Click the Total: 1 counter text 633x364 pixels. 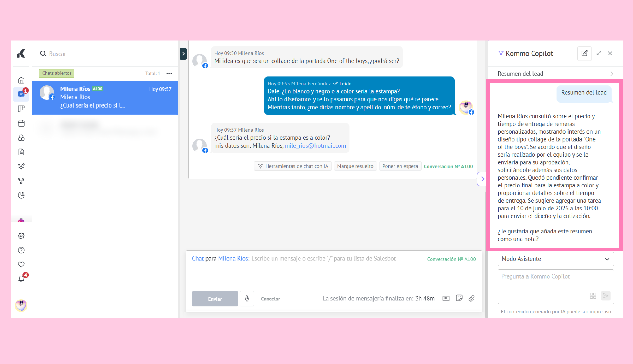coord(153,74)
